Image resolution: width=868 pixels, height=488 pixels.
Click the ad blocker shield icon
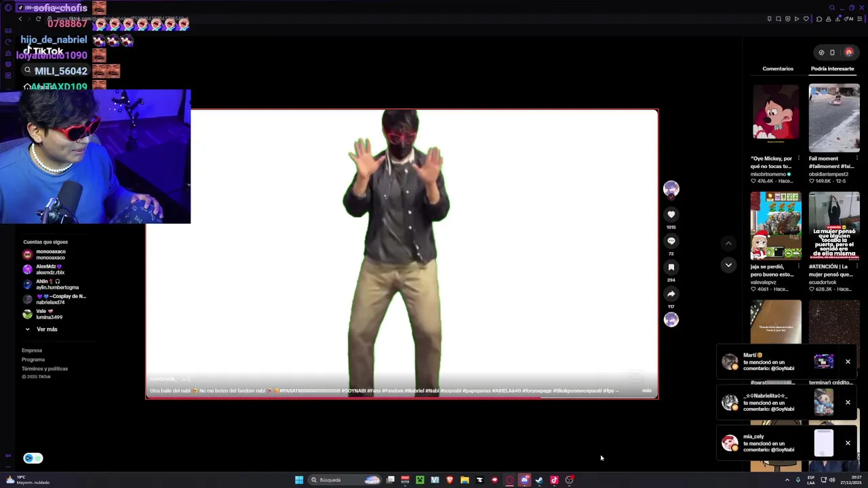pos(787,19)
